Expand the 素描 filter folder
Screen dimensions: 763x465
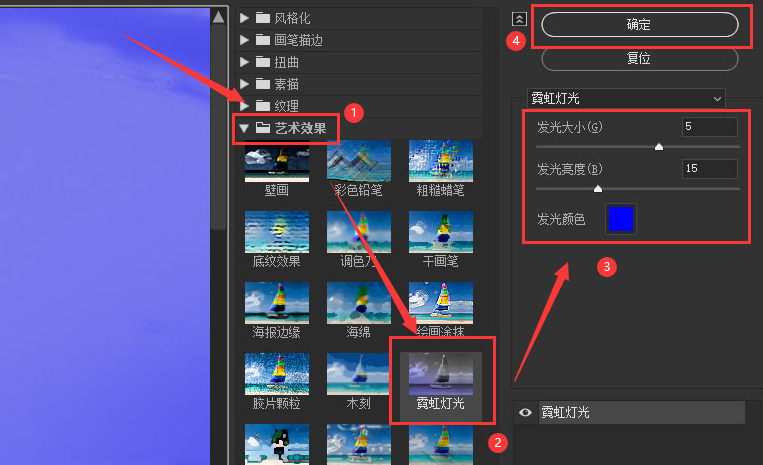tap(244, 84)
